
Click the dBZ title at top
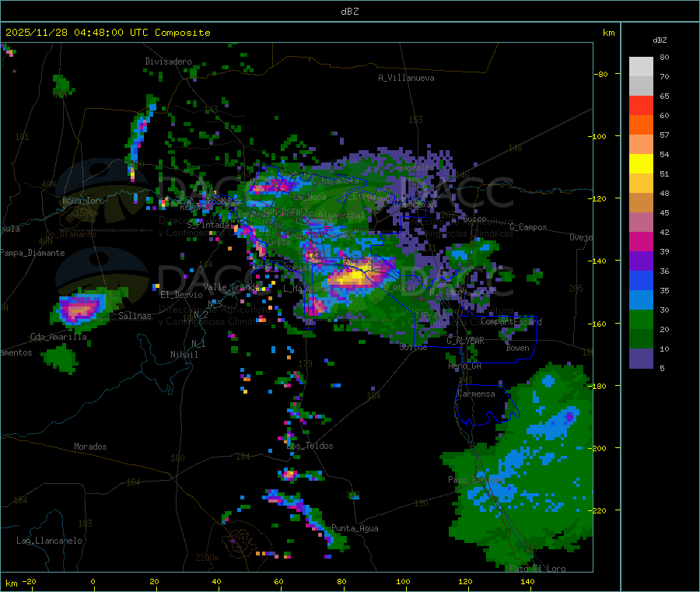click(349, 12)
